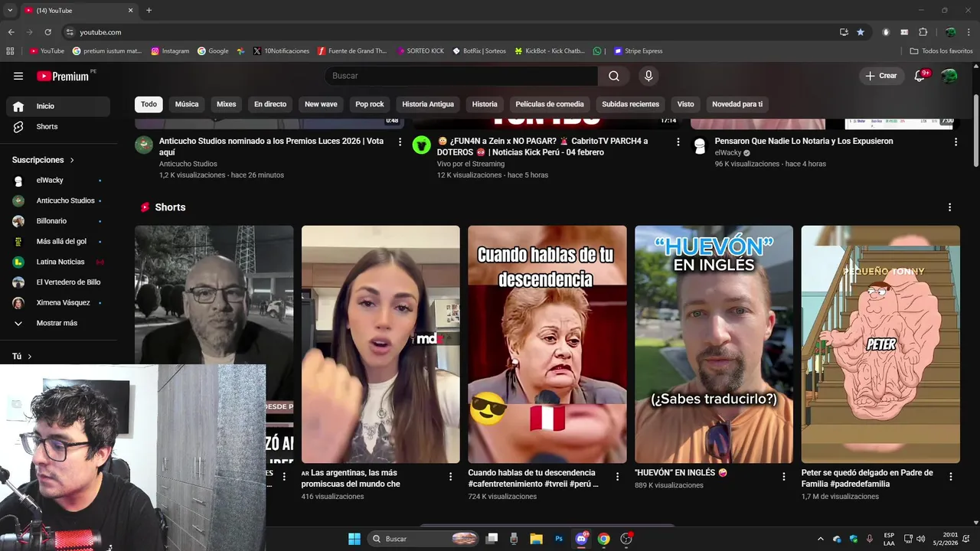Viewport: 980px width, 551px height.
Task: Bookmark page with the star icon
Action: tap(861, 32)
